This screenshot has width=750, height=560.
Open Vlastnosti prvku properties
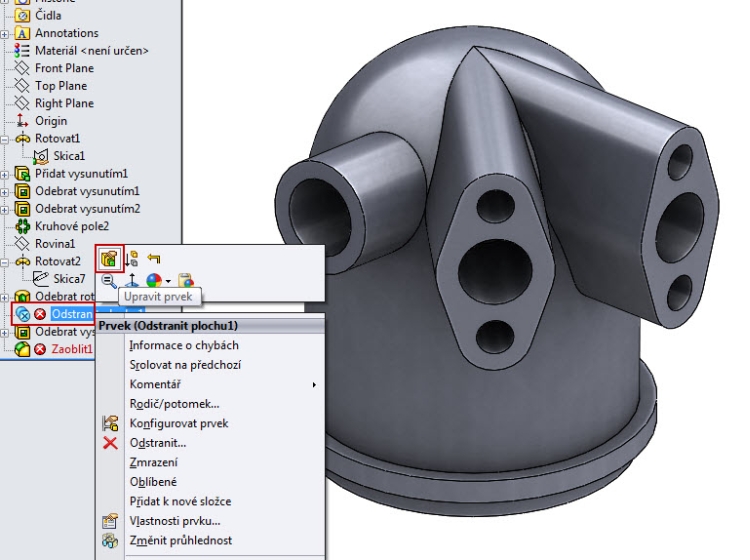point(175,521)
